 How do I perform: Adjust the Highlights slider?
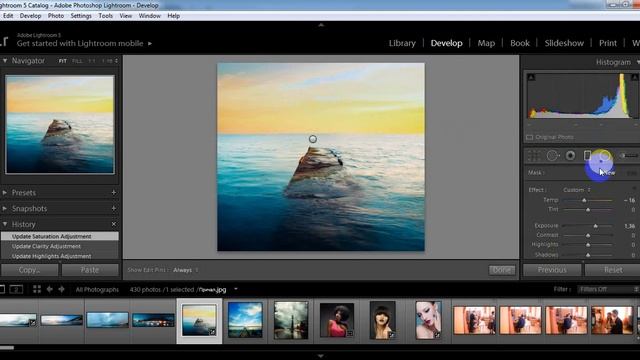(x=588, y=245)
